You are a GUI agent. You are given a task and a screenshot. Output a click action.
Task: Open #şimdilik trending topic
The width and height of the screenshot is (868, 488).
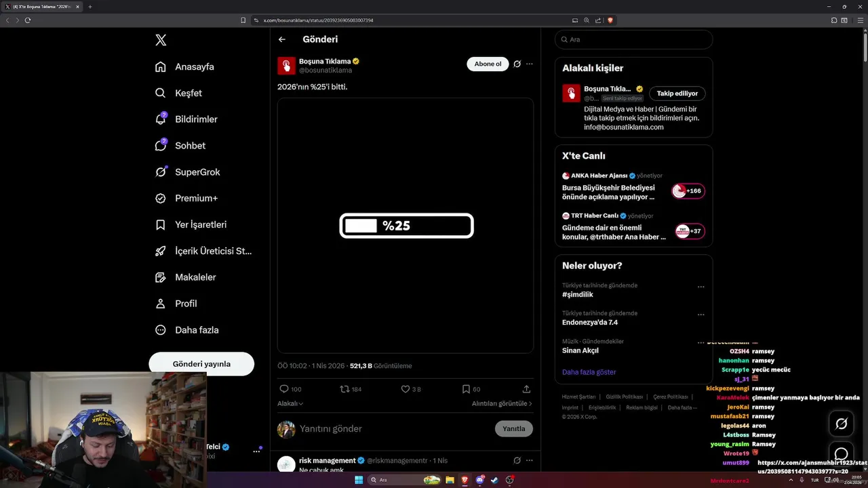pos(578,295)
